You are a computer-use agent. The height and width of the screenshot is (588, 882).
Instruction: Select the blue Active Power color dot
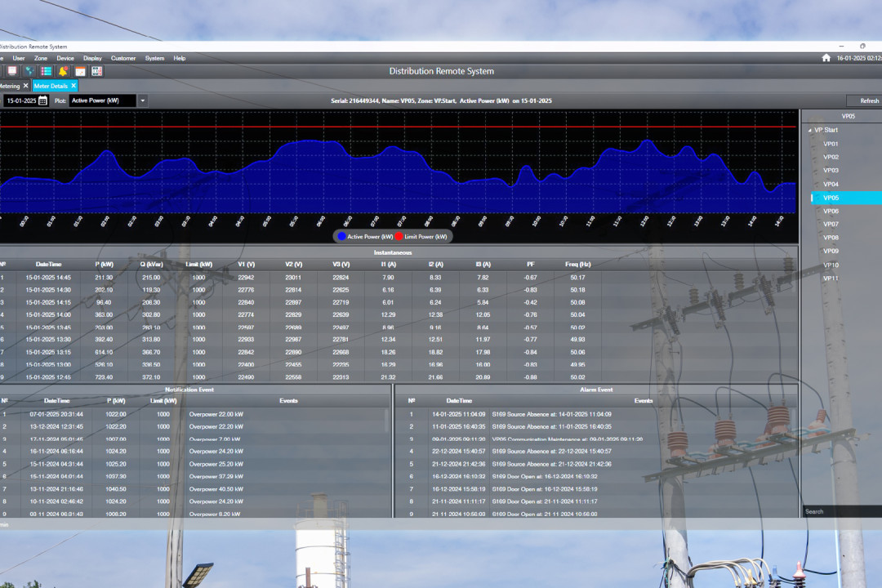(341, 236)
